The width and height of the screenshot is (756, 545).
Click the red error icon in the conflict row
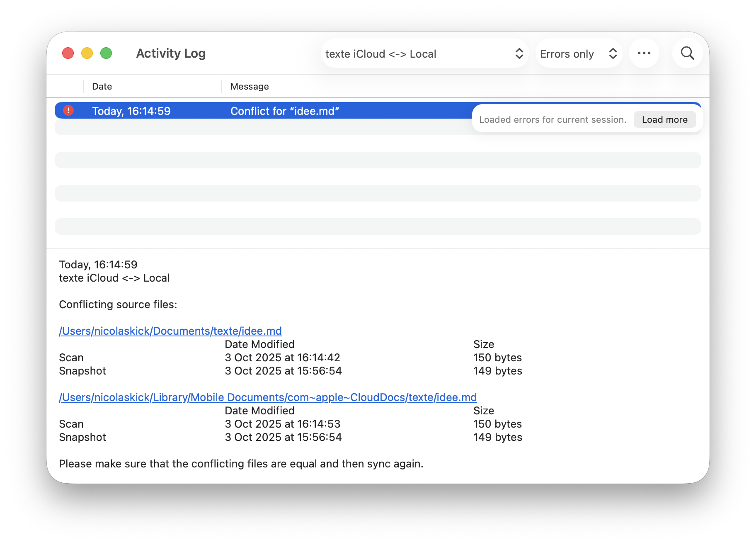tap(68, 111)
